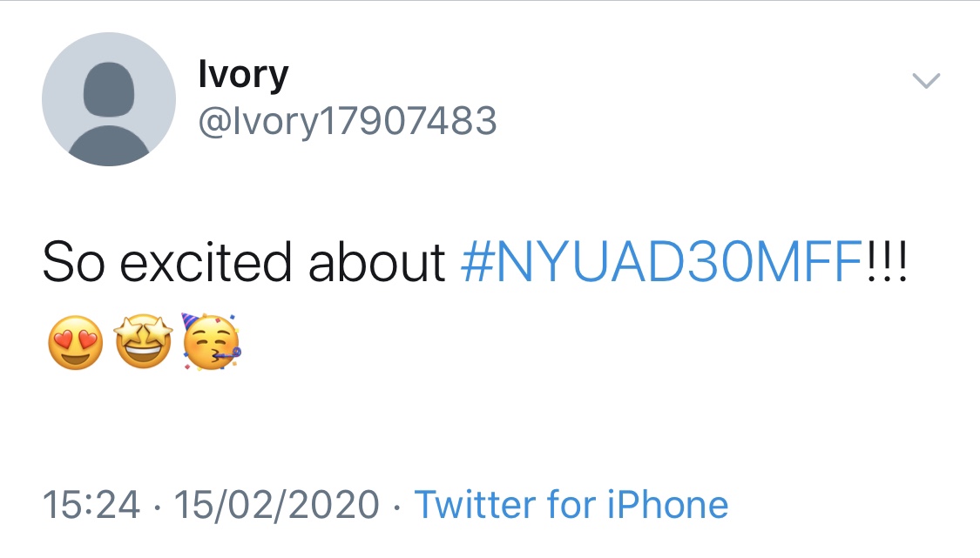The height and width of the screenshot is (558, 980).
Task: Click the grey divider line above the tweet
Action: [490, 1]
